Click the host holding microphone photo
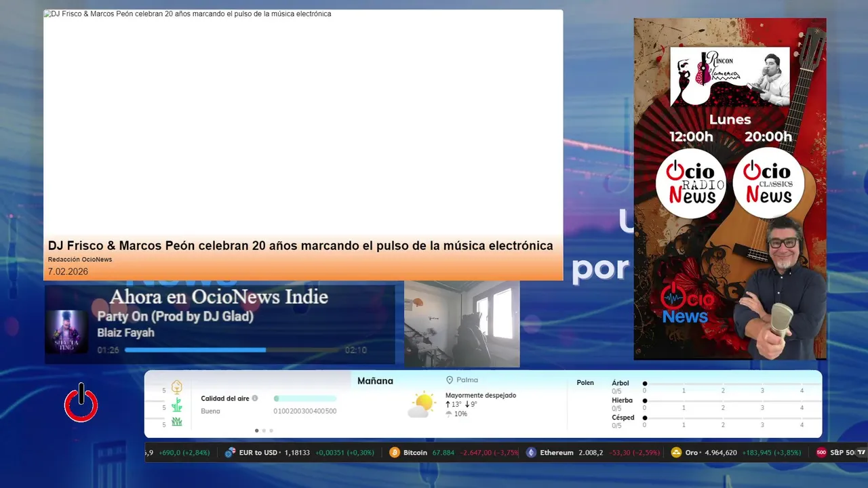Viewport: 868px width, 488px height. coord(780,288)
